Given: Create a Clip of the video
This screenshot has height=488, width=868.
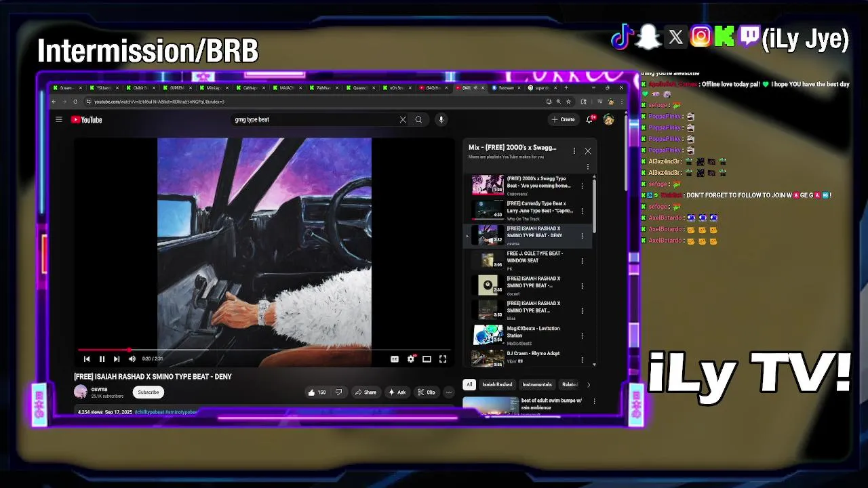Looking at the screenshot, I should tap(427, 392).
